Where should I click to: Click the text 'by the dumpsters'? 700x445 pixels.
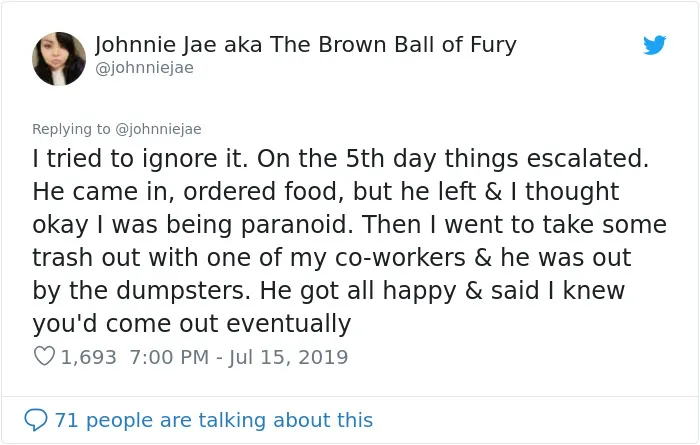[x=141, y=291]
